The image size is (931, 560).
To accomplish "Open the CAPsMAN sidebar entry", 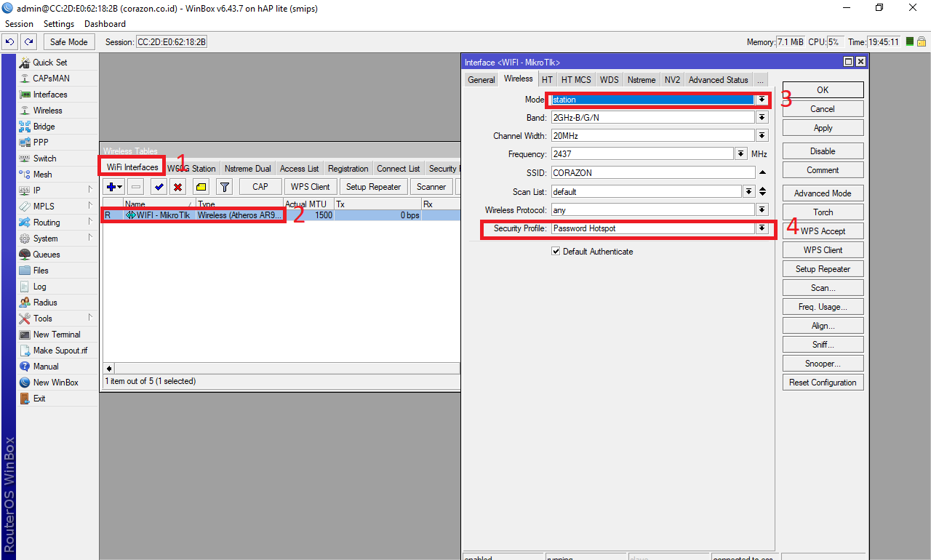I will (51, 79).
